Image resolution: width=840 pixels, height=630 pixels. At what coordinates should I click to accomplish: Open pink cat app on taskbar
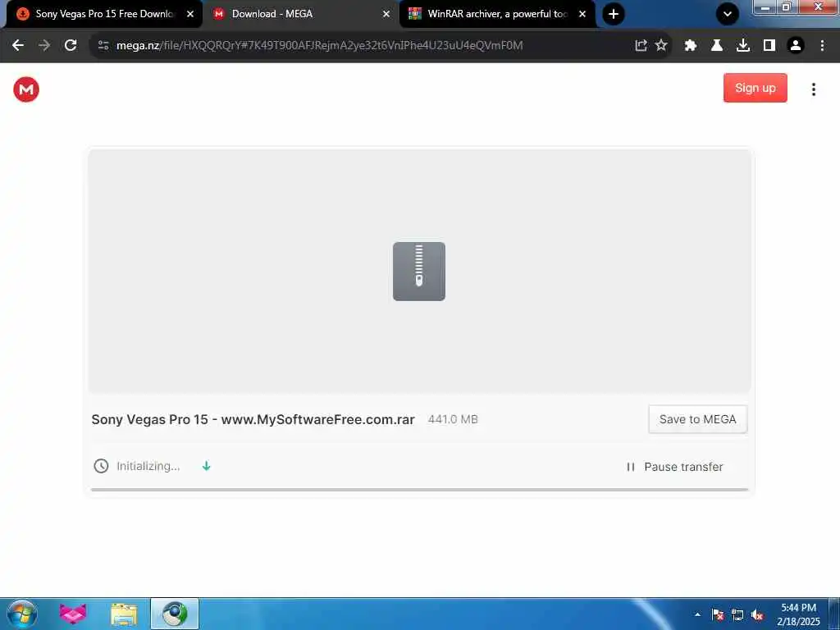(73, 614)
